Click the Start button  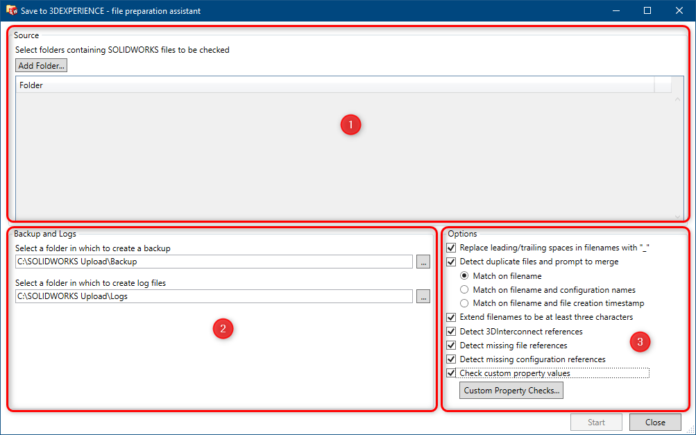click(596, 422)
